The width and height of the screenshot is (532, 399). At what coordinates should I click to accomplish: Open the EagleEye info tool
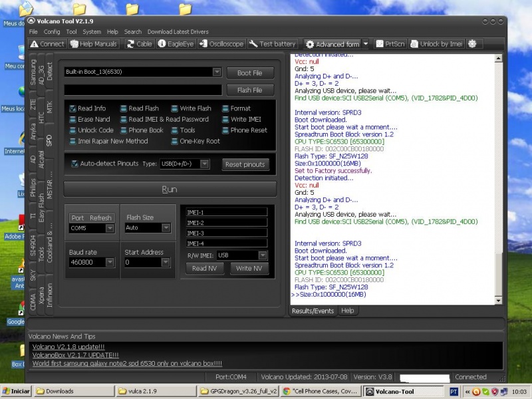pyautogui.click(x=176, y=44)
